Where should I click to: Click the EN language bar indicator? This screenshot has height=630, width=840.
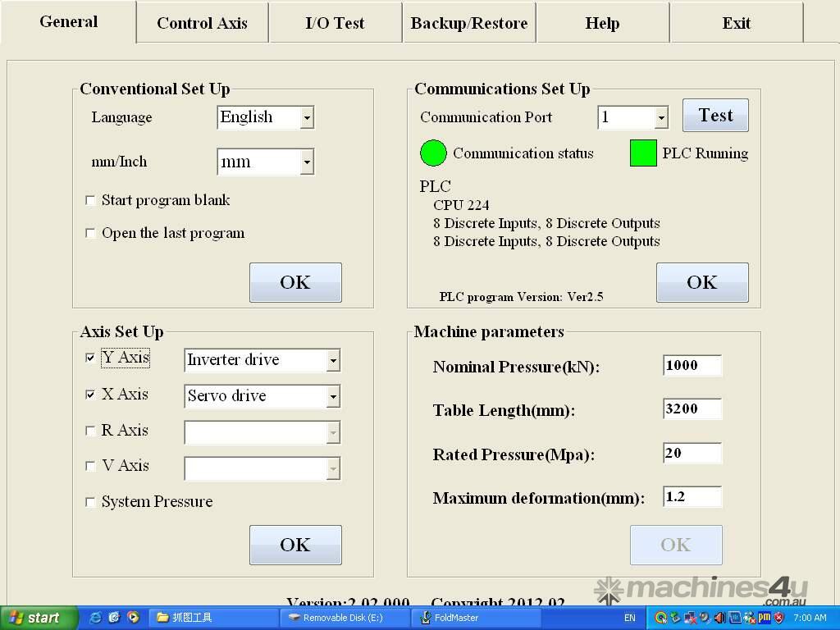(629, 618)
